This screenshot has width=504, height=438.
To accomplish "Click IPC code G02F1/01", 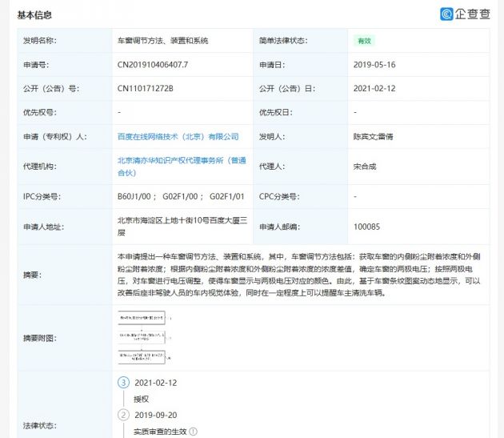I will click(227, 196).
